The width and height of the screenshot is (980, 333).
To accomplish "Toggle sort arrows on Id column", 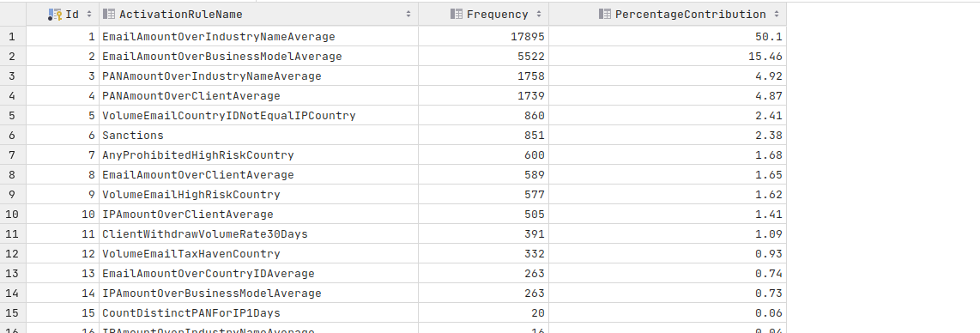I will pyautogui.click(x=88, y=15).
